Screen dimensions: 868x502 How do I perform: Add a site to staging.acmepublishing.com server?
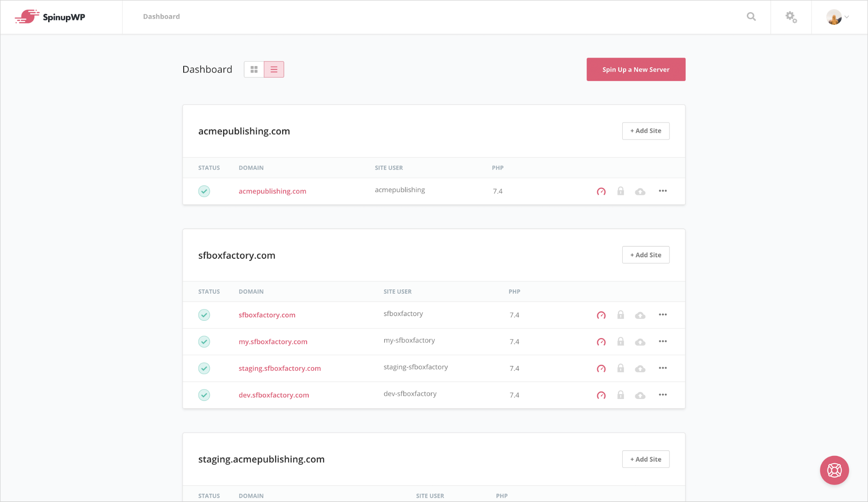tap(646, 459)
